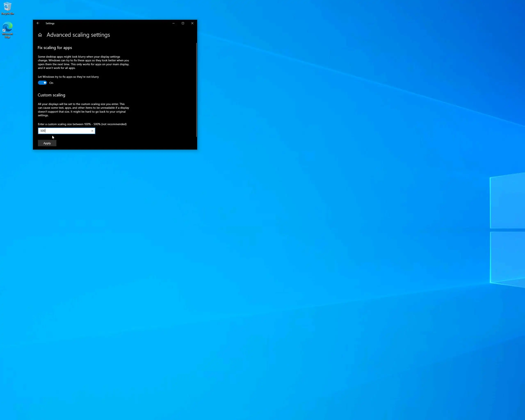Click the Settings title in the title bar
The image size is (525, 420).
[50, 23]
